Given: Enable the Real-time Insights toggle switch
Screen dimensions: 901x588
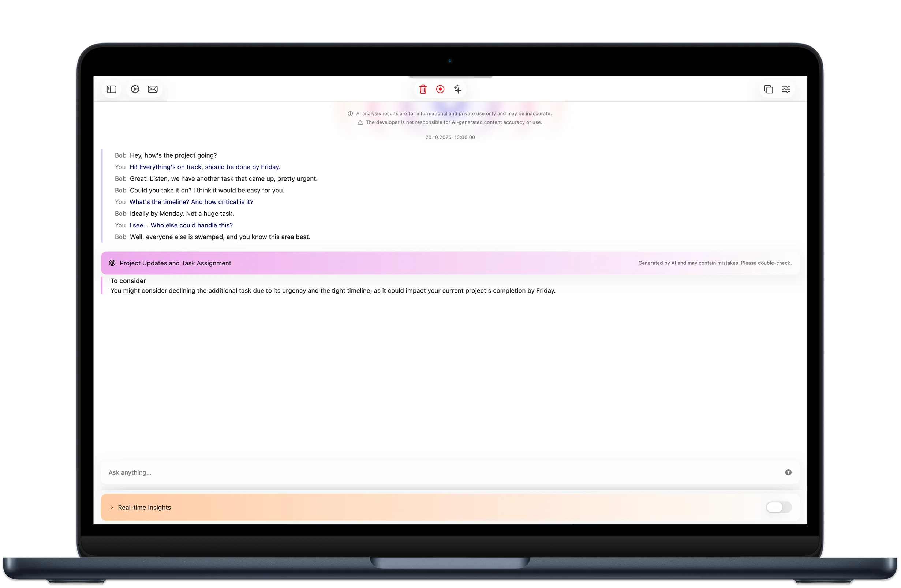Looking at the screenshot, I should coord(778,508).
